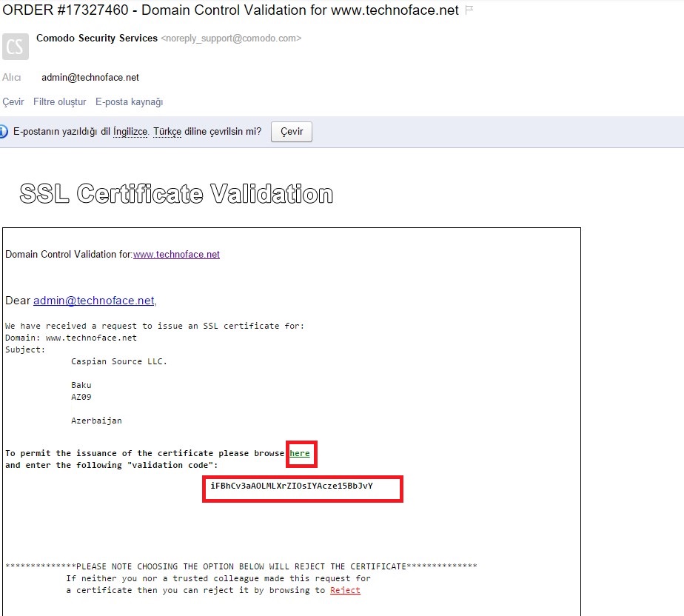This screenshot has height=616, width=684.
Task: Click the red Reject link
Action: coord(345,590)
